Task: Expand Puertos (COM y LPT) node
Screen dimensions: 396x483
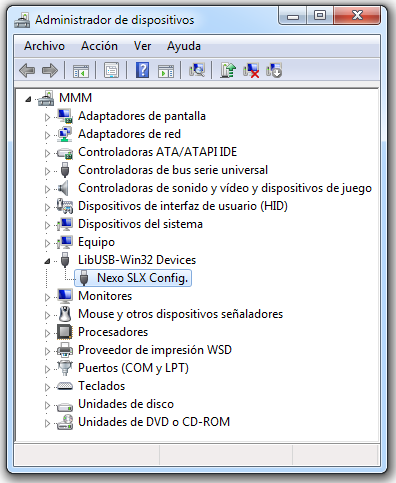Action: coord(47,369)
